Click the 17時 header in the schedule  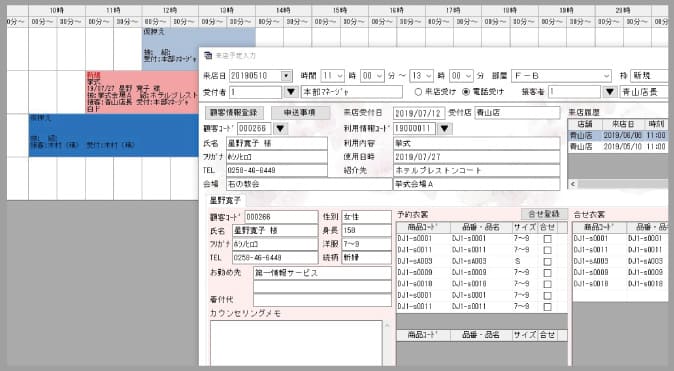(453, 10)
